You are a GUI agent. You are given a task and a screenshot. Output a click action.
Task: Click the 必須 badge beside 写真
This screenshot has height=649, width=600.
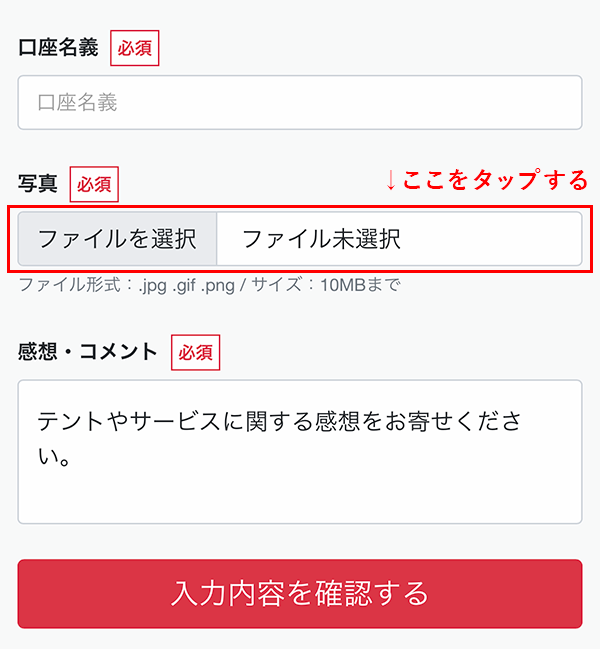point(94,184)
